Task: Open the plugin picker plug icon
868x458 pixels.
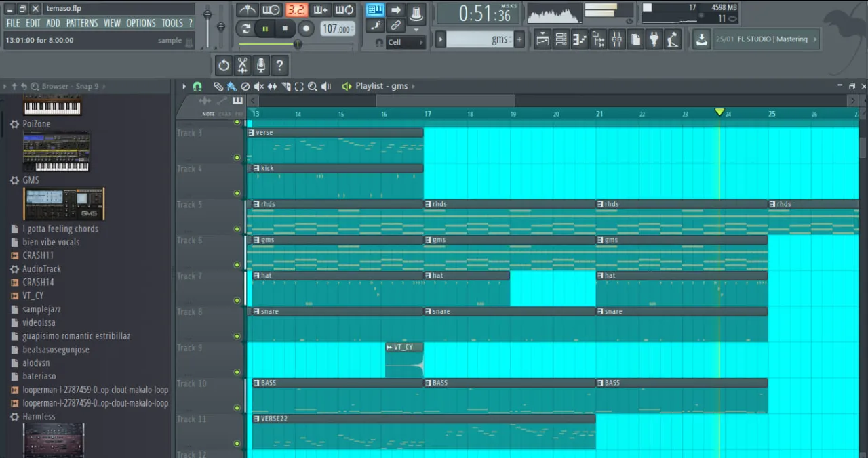Action: point(654,39)
